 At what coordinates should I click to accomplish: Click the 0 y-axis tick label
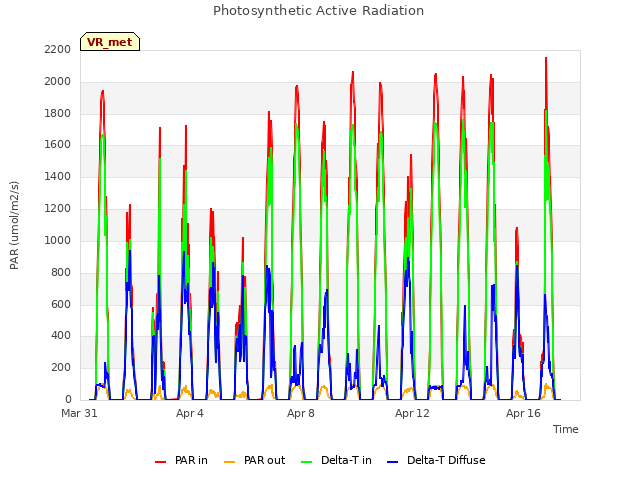tap(68, 399)
